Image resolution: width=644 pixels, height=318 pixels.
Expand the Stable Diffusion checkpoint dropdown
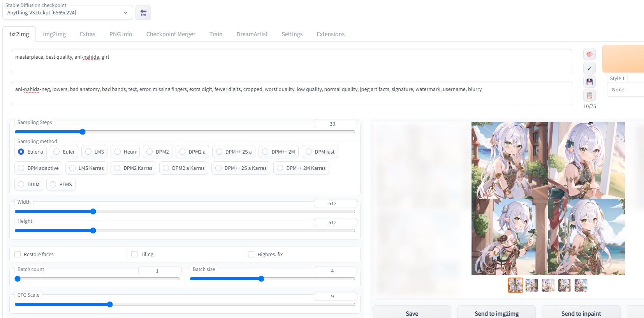click(x=68, y=12)
